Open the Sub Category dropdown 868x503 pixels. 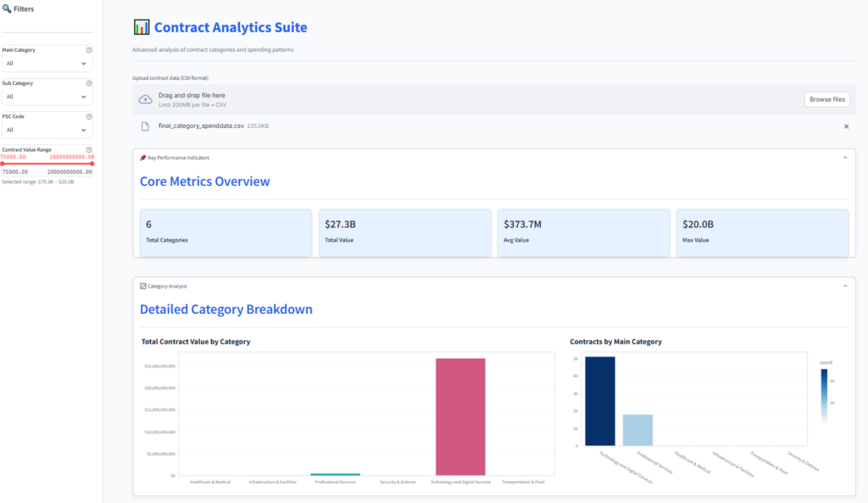(47, 97)
